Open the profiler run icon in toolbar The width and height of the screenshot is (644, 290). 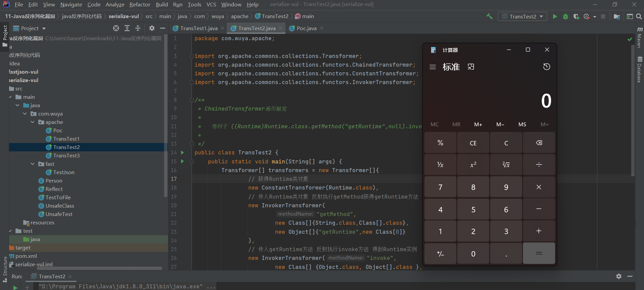tap(587, 16)
